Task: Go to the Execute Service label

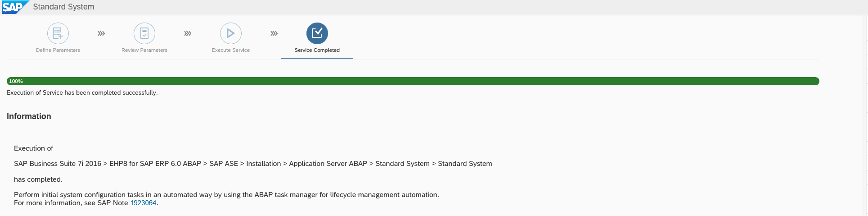Action: click(x=231, y=50)
